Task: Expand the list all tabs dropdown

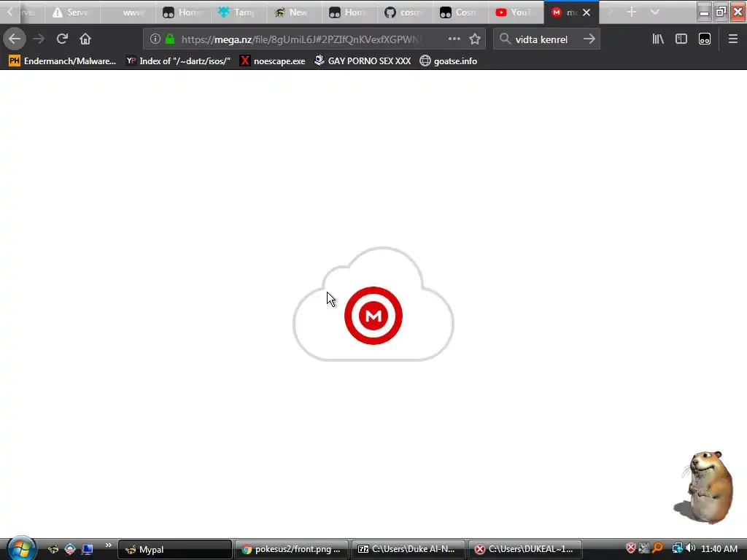Action: [654, 12]
